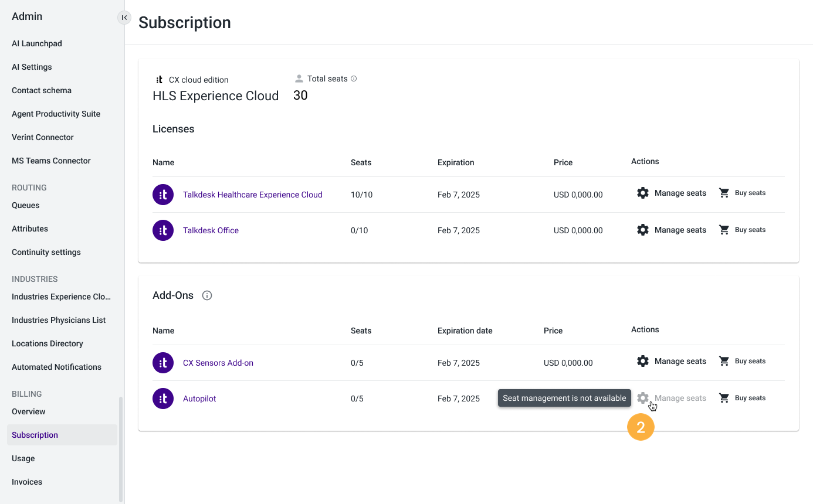Click the person icon beside Total seats
This screenshot has height=504, width=813.
click(x=299, y=79)
